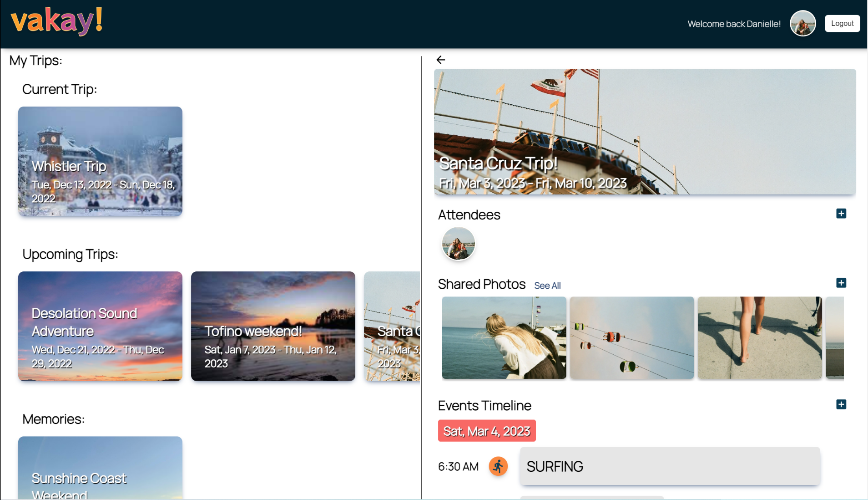Screen dimensions: 868x500
Task: Select the Sat, Mar 4, 2023 date marker
Action: pos(487,431)
